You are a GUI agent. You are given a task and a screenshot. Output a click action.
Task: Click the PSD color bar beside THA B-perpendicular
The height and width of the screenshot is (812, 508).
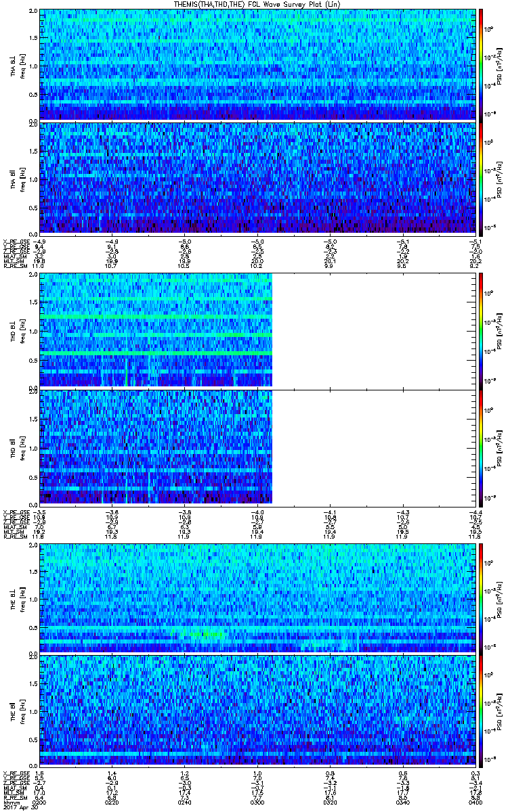click(481, 65)
